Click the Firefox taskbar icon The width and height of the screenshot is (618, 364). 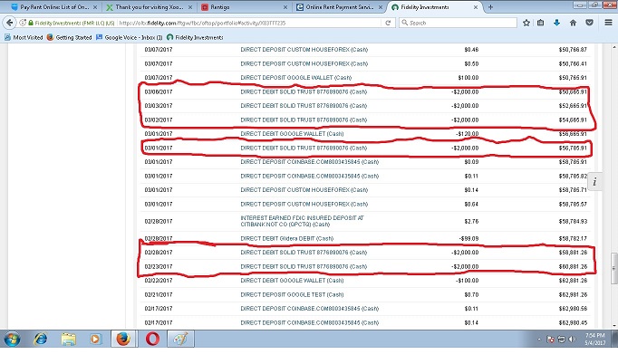(x=123, y=339)
